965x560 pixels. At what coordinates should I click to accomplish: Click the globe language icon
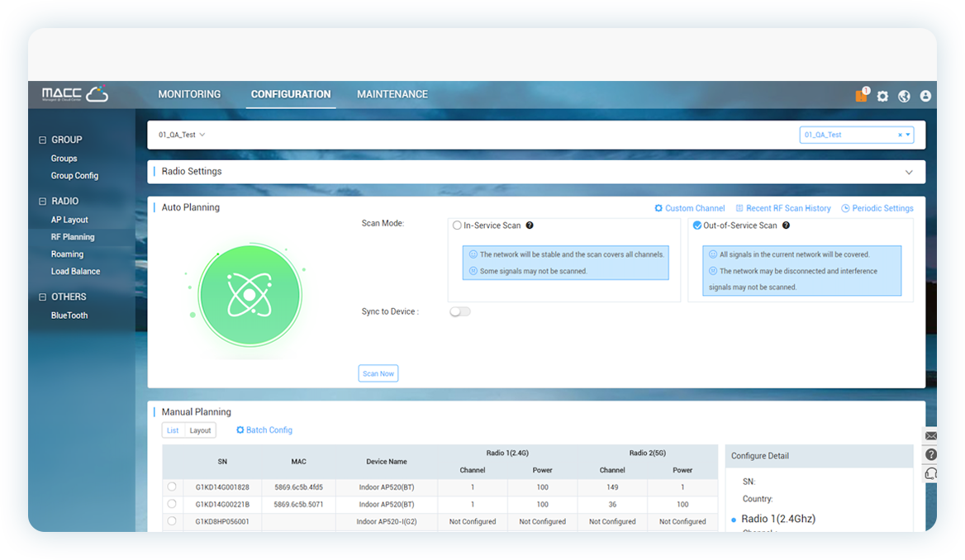click(x=904, y=96)
